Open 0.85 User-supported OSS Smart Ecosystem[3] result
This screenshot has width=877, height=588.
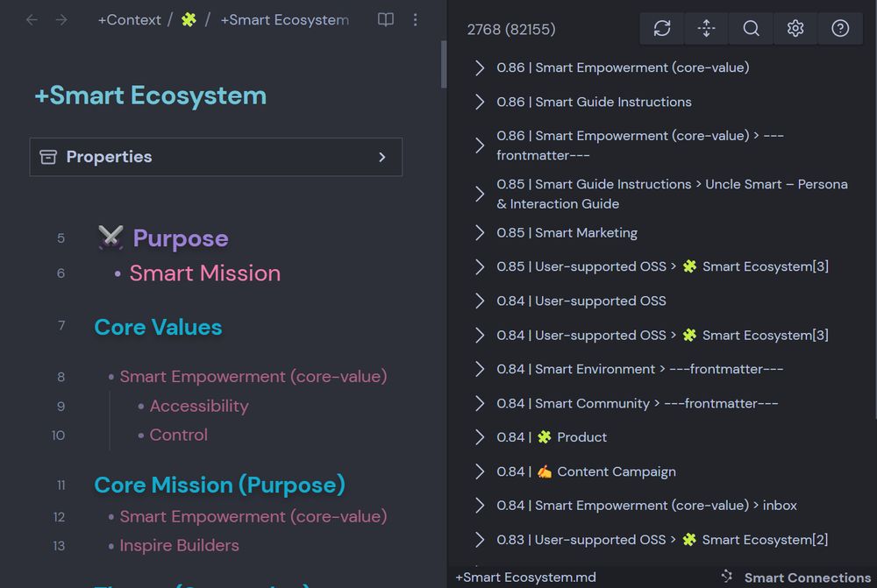tap(662, 266)
